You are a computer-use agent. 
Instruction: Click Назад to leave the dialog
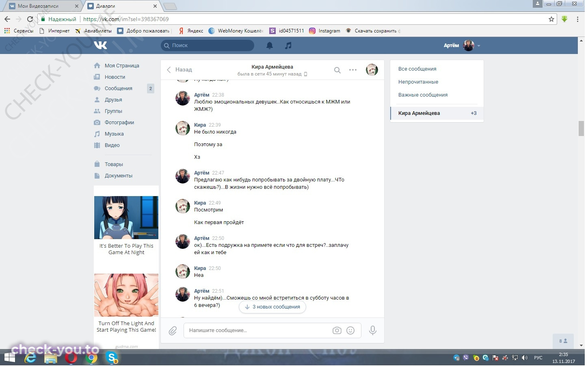click(180, 70)
